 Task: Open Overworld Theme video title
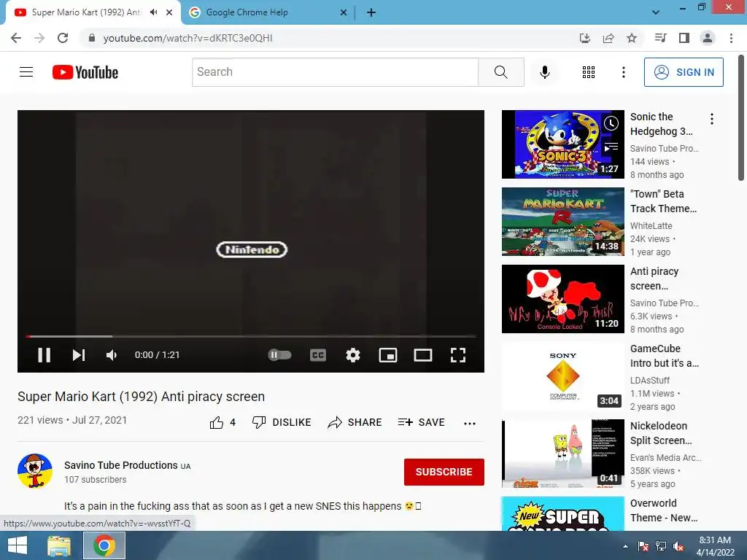(664, 510)
